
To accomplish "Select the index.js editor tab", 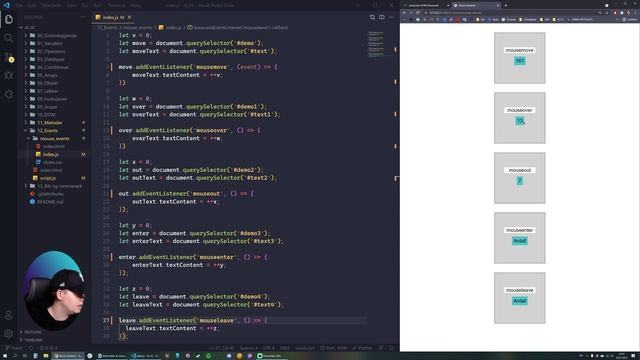I will tap(112, 17).
